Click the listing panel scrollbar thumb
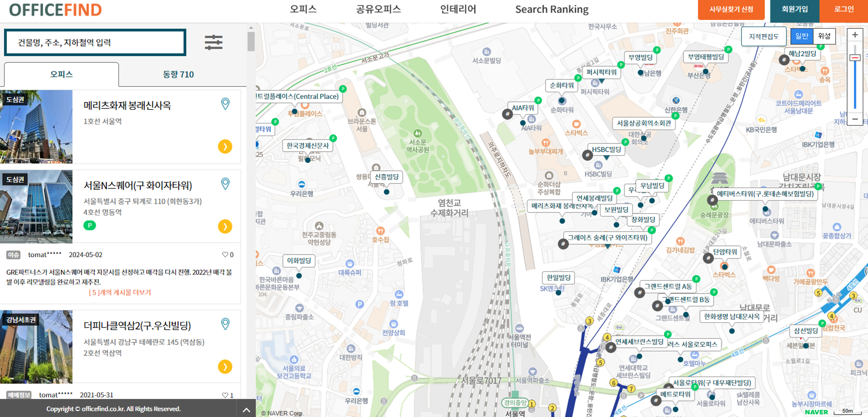The width and height of the screenshot is (868, 417). [251, 42]
